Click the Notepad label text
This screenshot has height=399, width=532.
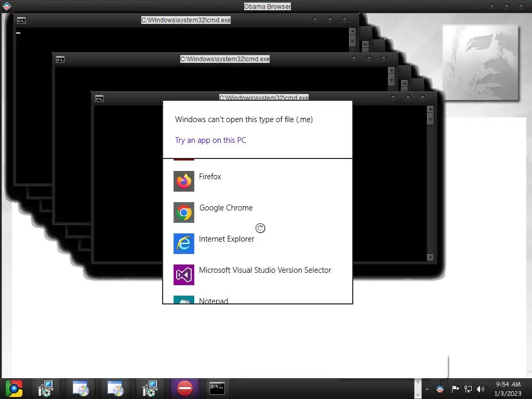[x=214, y=301]
